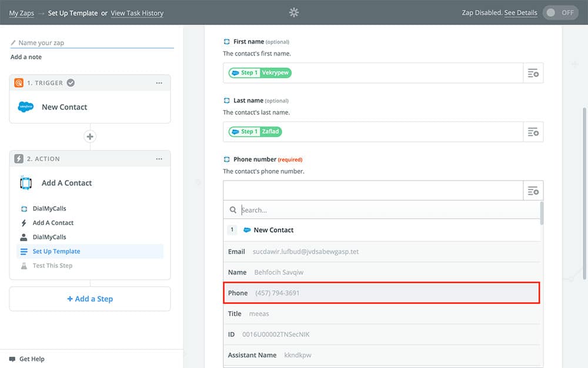
Task: Click insert-field icon beside Phone number
Action: (x=533, y=191)
